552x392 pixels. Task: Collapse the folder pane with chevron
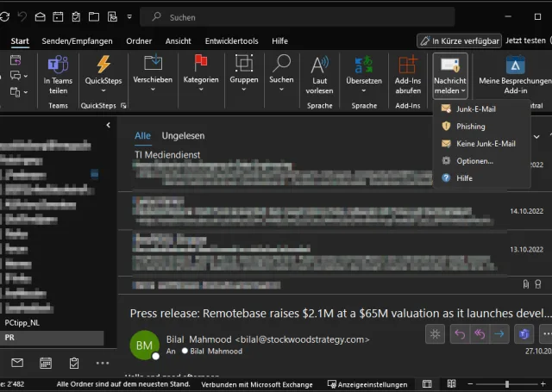coord(108,126)
